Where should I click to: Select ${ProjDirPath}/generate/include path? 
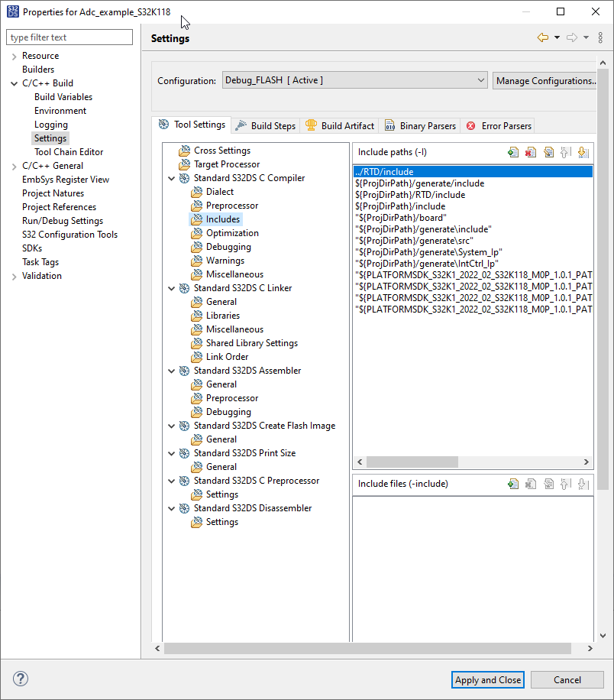click(x=473, y=183)
